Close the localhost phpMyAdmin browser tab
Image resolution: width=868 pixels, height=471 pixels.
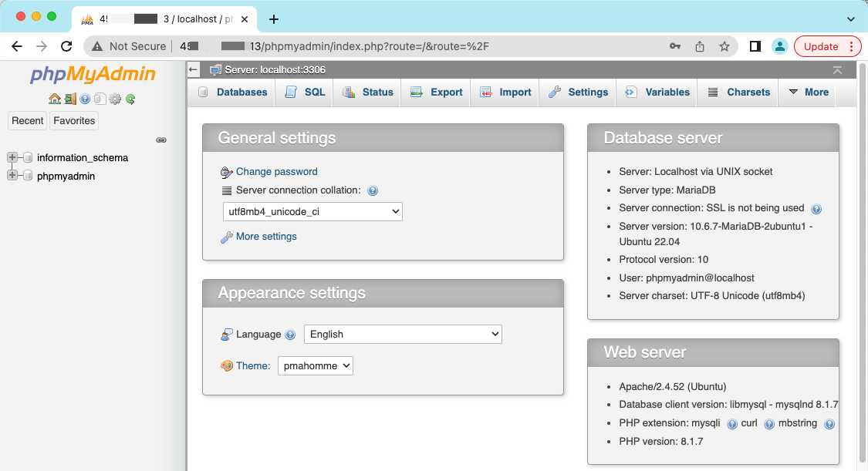coord(244,19)
